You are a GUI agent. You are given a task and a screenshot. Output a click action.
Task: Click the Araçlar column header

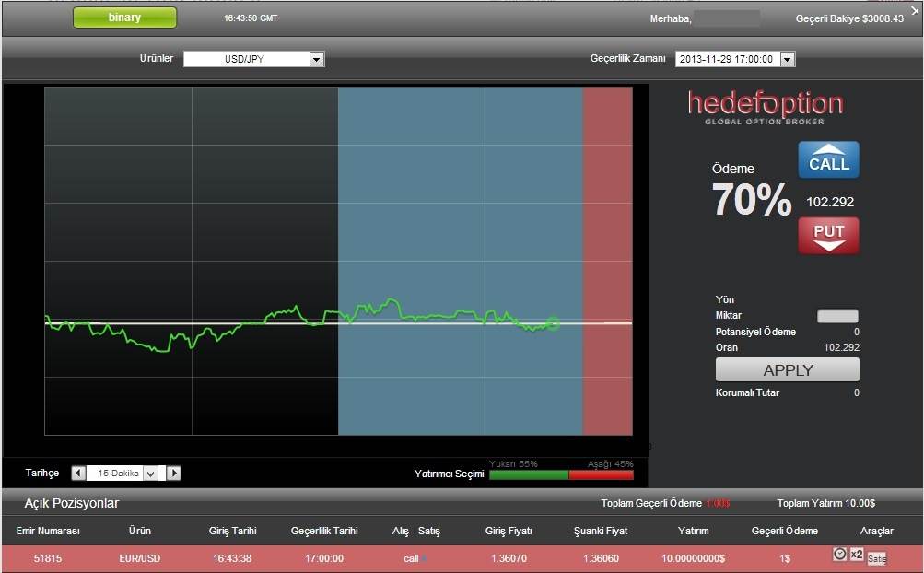pos(876,531)
